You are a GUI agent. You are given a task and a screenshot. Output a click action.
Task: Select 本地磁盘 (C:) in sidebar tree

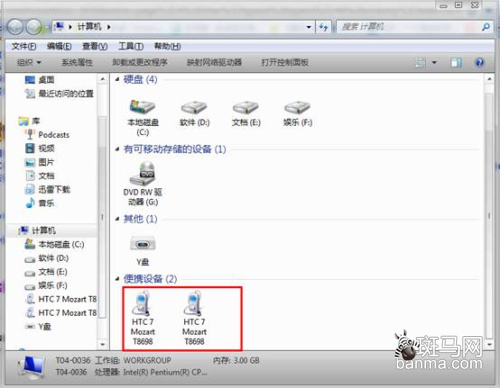[x=54, y=244]
